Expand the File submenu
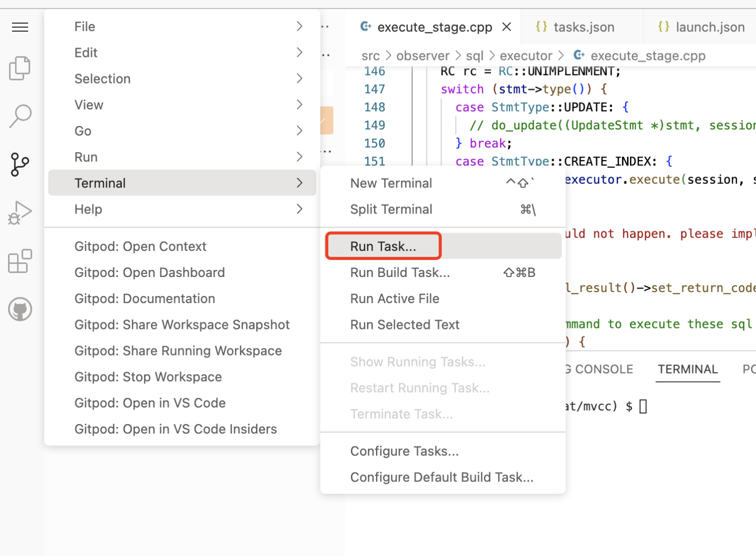756x556 pixels. coord(182,27)
